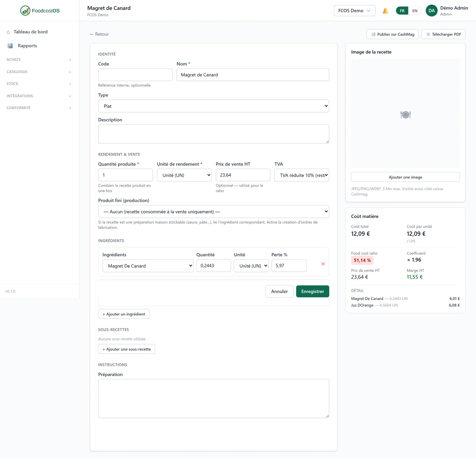Focus the Description text area
This screenshot has width=476, height=459.
pyautogui.click(x=214, y=134)
